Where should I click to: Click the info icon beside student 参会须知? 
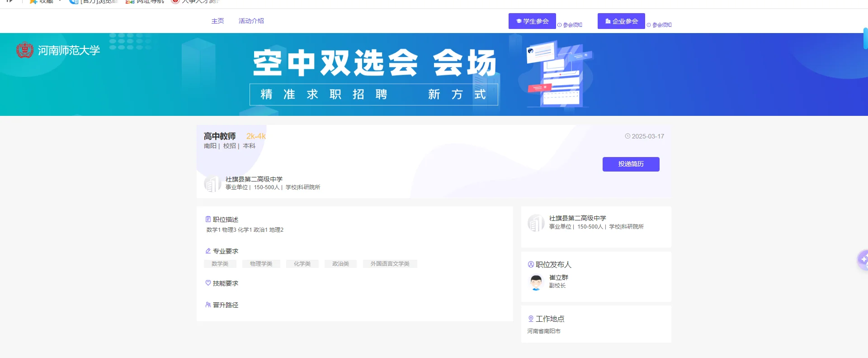pyautogui.click(x=559, y=25)
